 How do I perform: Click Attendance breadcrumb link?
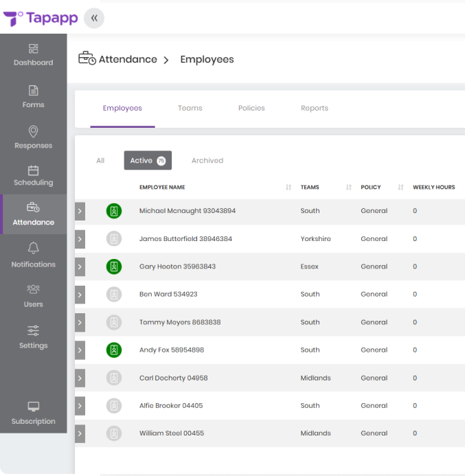(128, 60)
